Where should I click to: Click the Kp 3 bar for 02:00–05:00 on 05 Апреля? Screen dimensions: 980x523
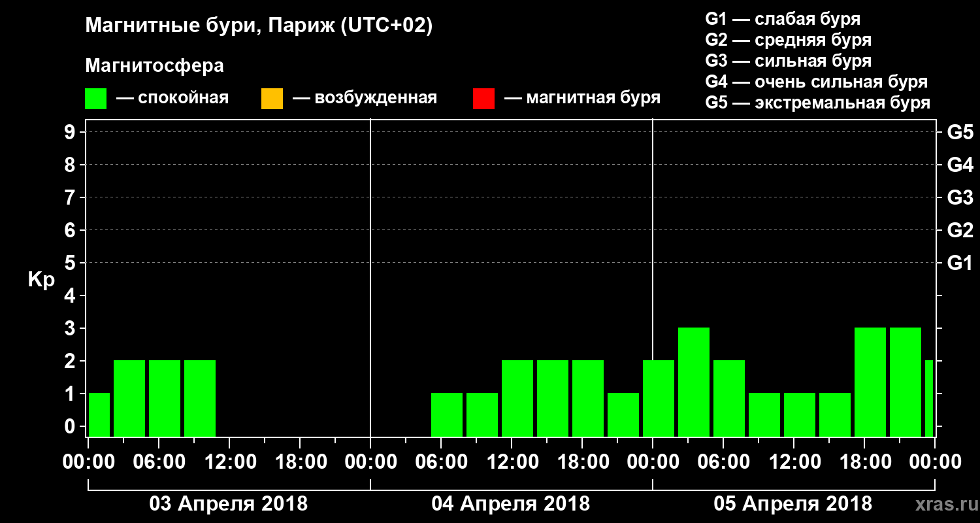pyautogui.click(x=694, y=382)
